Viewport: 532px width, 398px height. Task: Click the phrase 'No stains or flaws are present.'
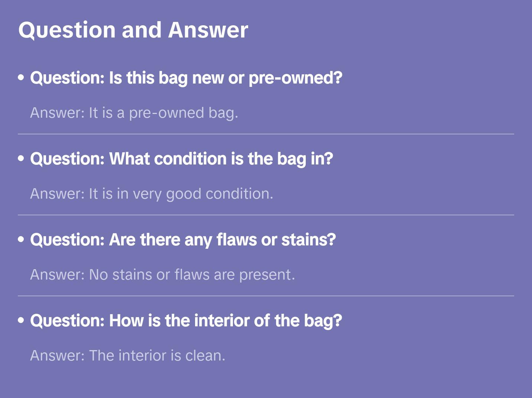click(192, 275)
